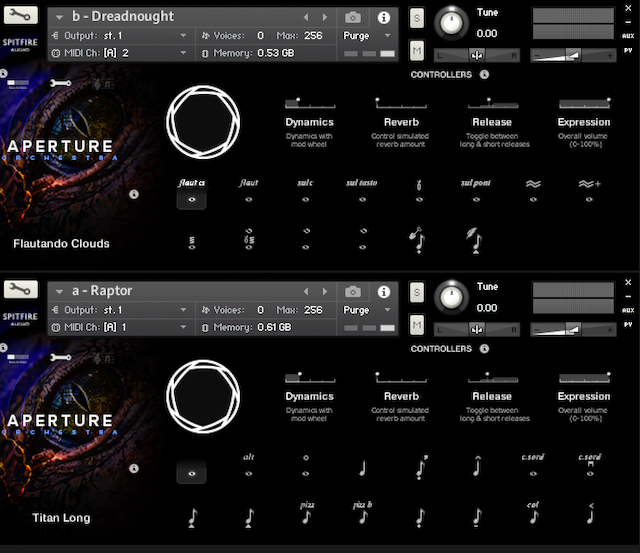This screenshot has width=640, height=553.
Task: Select col legno articulation in Raptor
Action: point(533,514)
